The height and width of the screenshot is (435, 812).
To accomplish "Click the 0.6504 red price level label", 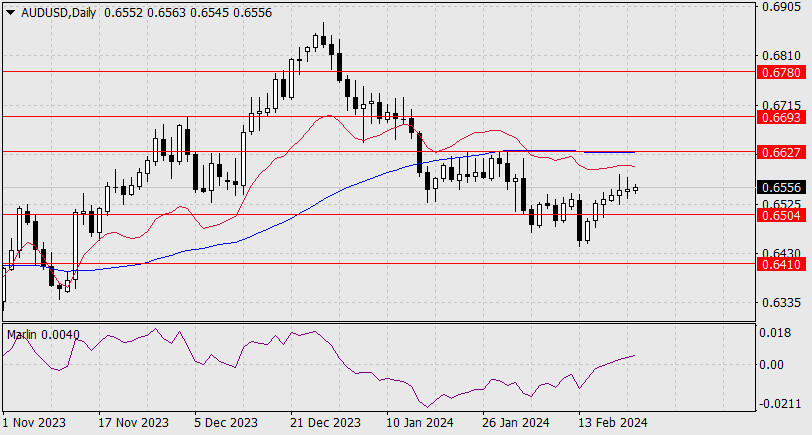I will [x=781, y=215].
